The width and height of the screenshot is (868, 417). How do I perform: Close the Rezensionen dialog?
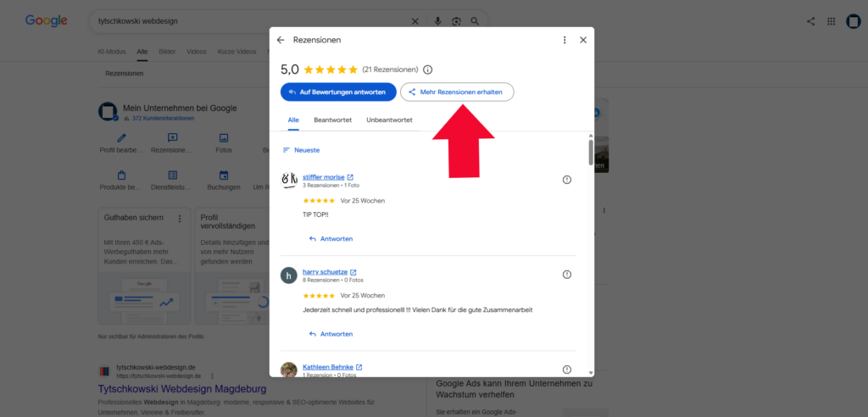point(583,40)
